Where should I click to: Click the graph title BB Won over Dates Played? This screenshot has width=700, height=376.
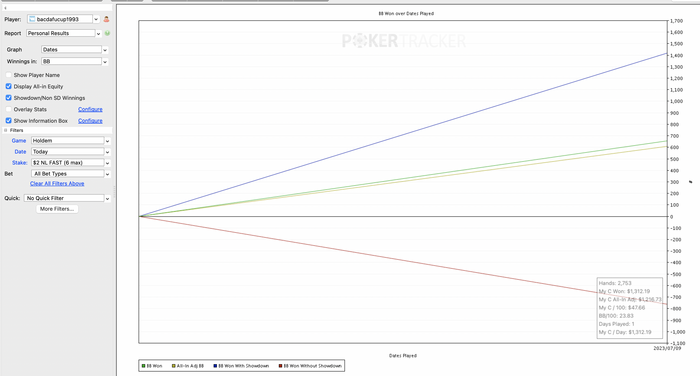[406, 13]
